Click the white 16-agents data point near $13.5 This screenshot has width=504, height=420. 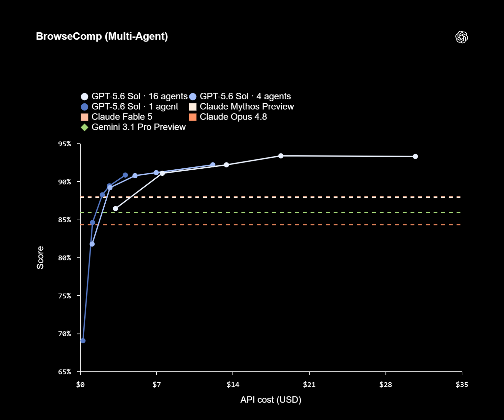point(226,165)
